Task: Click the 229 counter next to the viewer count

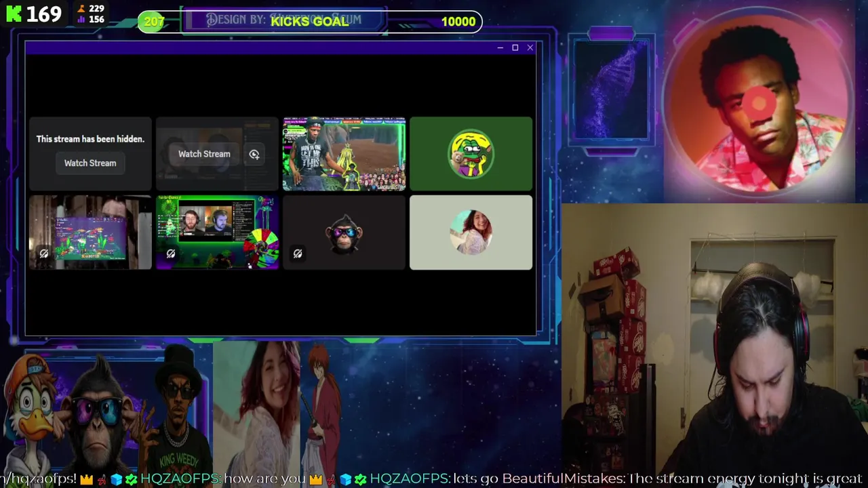Action: [x=92, y=9]
